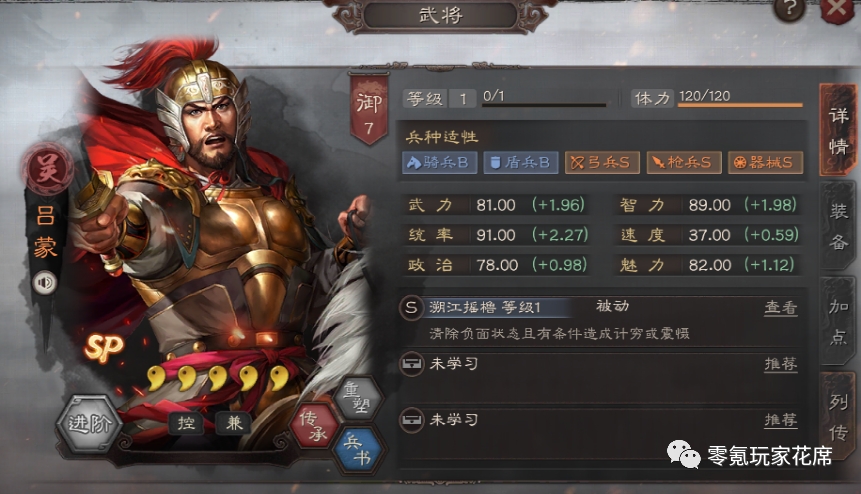861x494 pixels.
Task: Play Lü Meng's voice with the speaker icon
Action: [44, 283]
